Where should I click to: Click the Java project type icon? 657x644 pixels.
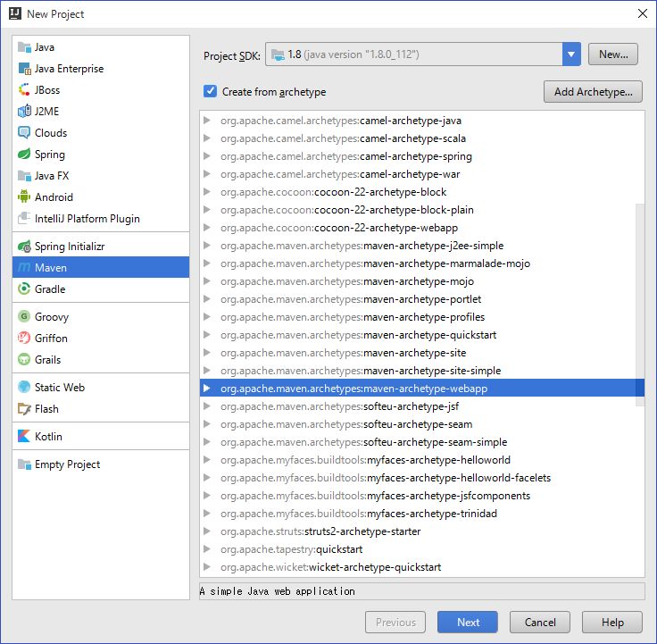(x=24, y=47)
